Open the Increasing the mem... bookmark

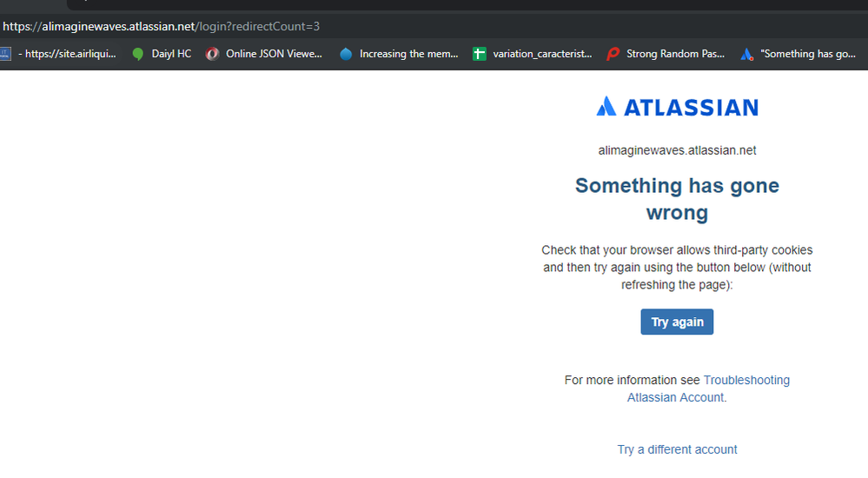399,54
